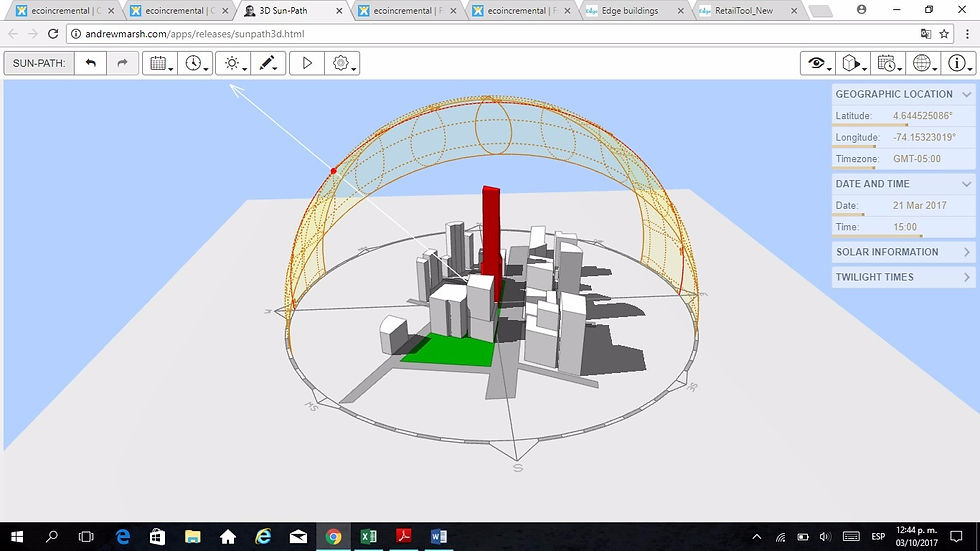980x551 pixels.
Task: Start the sun-path animation playback
Action: click(307, 63)
